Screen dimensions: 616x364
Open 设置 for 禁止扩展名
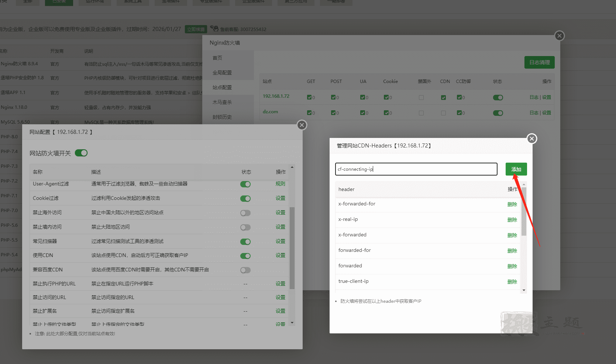click(x=280, y=311)
